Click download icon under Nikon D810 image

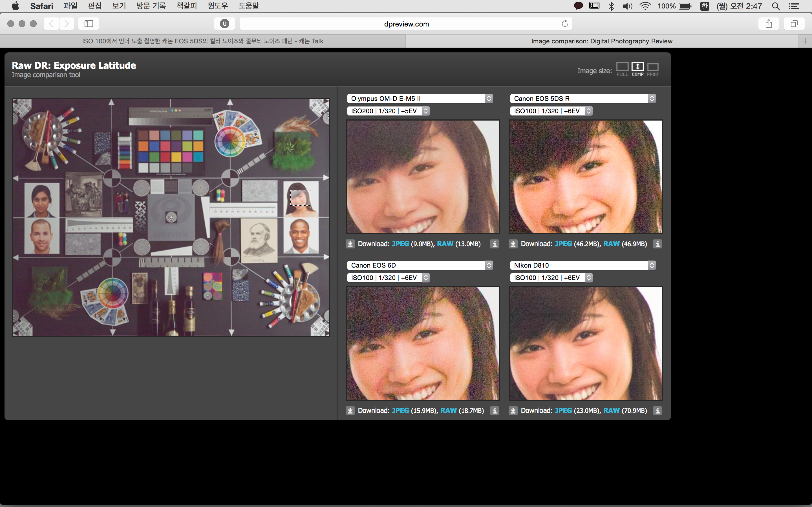[x=513, y=410]
